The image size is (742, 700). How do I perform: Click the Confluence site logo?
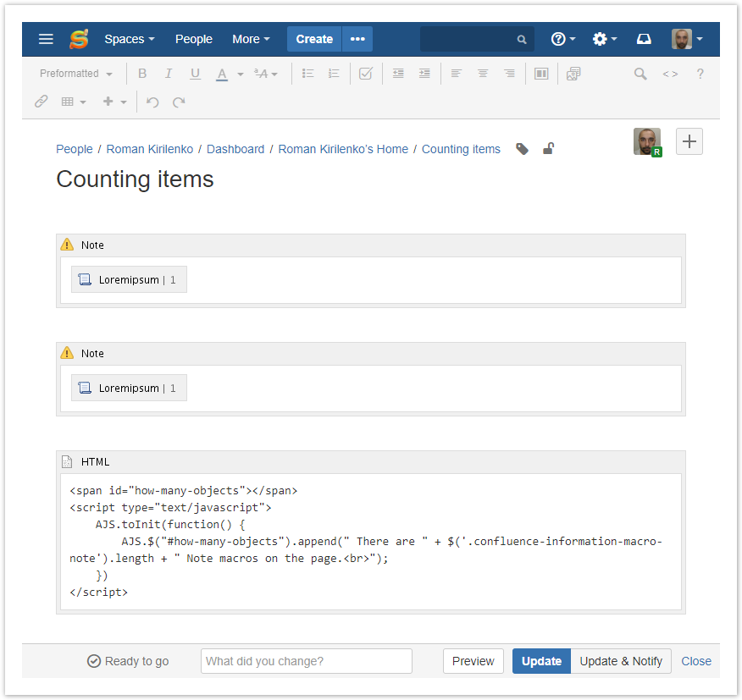pyautogui.click(x=79, y=39)
